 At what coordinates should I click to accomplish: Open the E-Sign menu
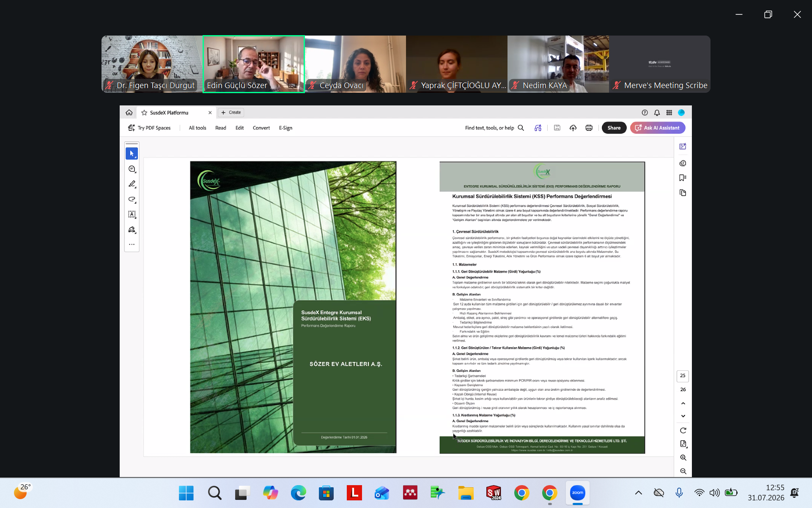click(285, 128)
